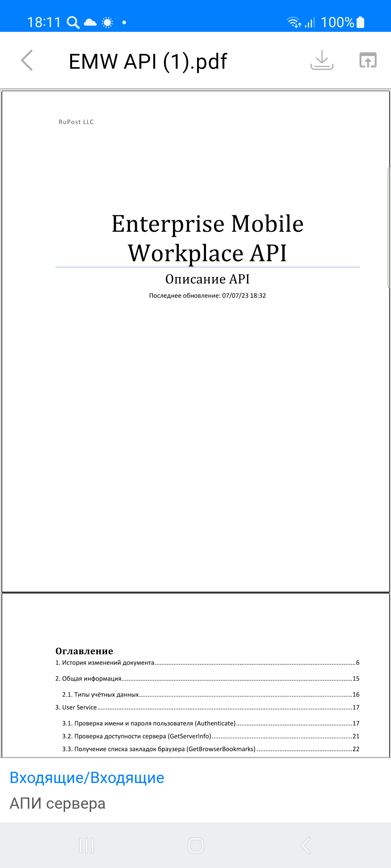Tap the "Описание API" subtitle
The height and width of the screenshot is (868, 391).
click(207, 279)
